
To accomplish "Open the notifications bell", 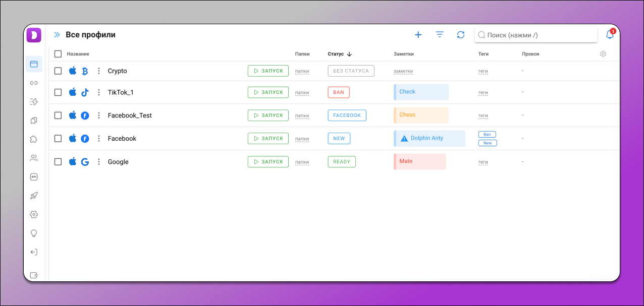I will coord(610,35).
